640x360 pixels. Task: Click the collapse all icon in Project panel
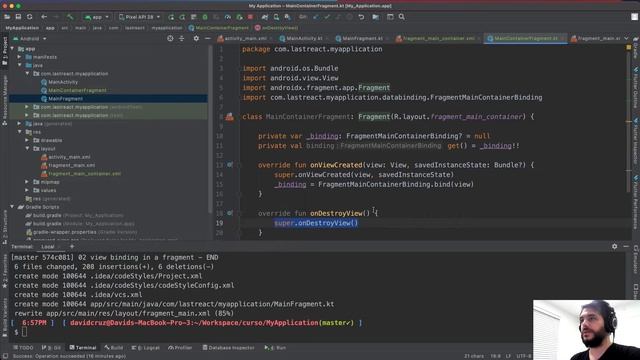point(182,38)
